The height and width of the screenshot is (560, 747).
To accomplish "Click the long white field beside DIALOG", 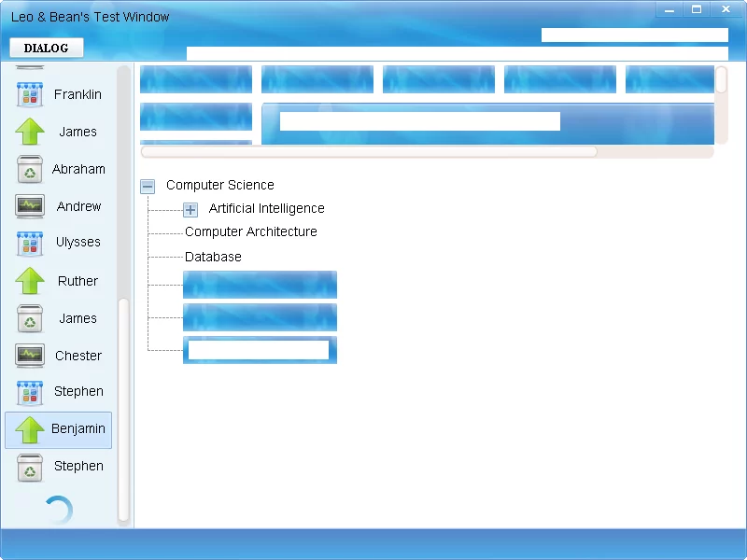I will pyautogui.click(x=457, y=53).
